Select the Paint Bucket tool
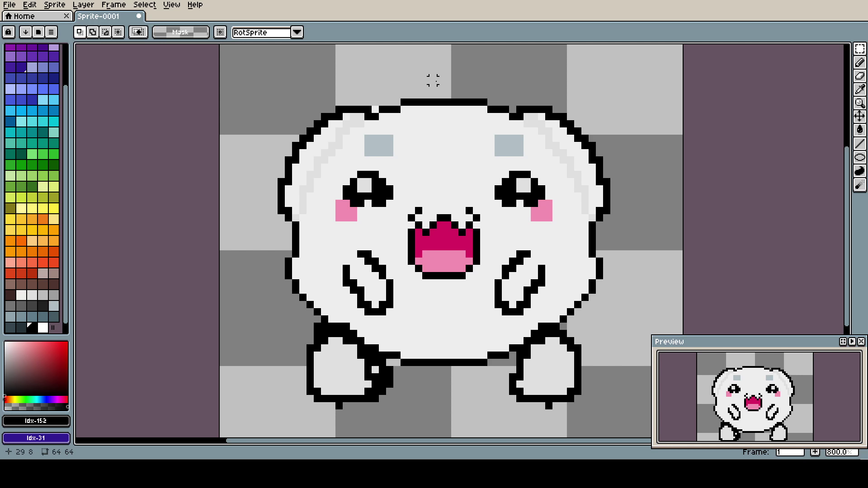 [x=859, y=130]
